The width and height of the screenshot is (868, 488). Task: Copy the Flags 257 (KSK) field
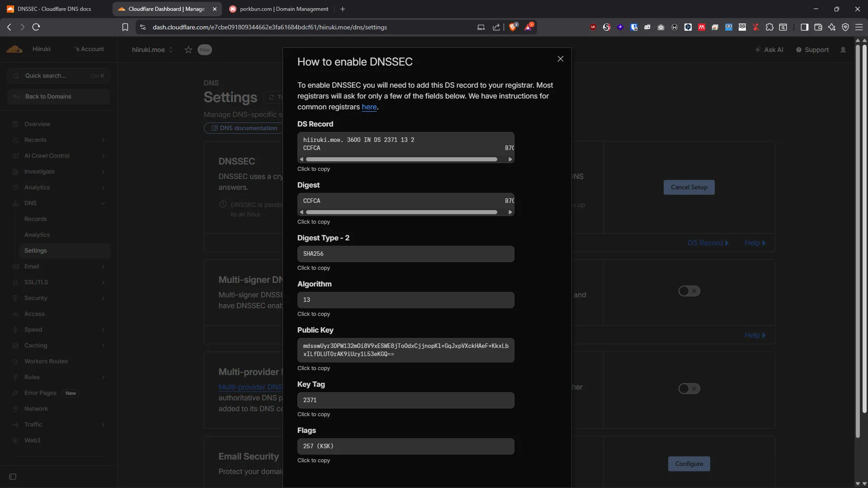click(406, 446)
